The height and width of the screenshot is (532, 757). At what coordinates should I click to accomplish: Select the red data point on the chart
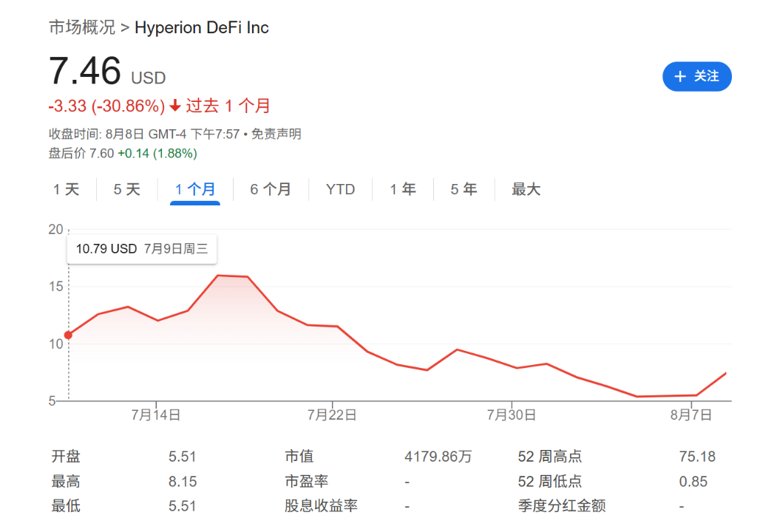pos(68,334)
